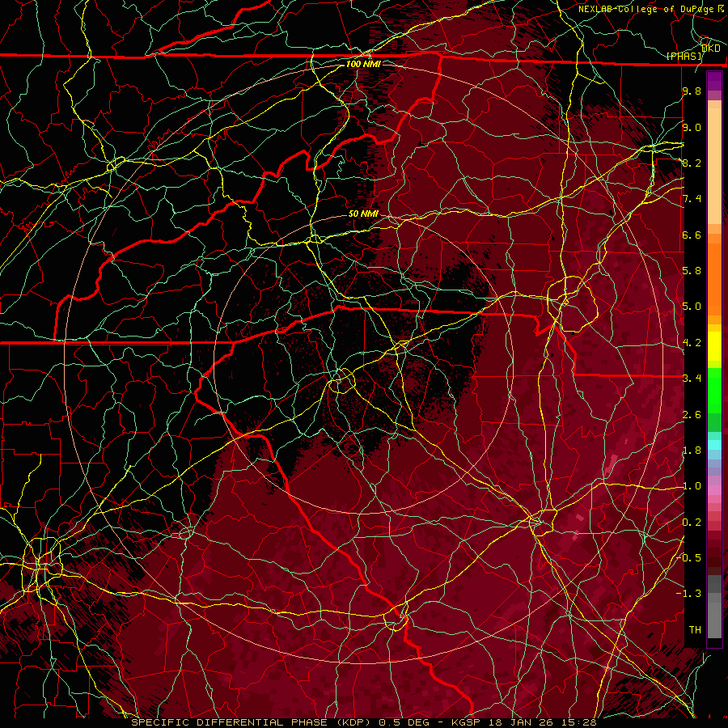Image resolution: width=728 pixels, height=728 pixels.
Task: Click the 4.2 value on the scale
Action: tap(692, 343)
